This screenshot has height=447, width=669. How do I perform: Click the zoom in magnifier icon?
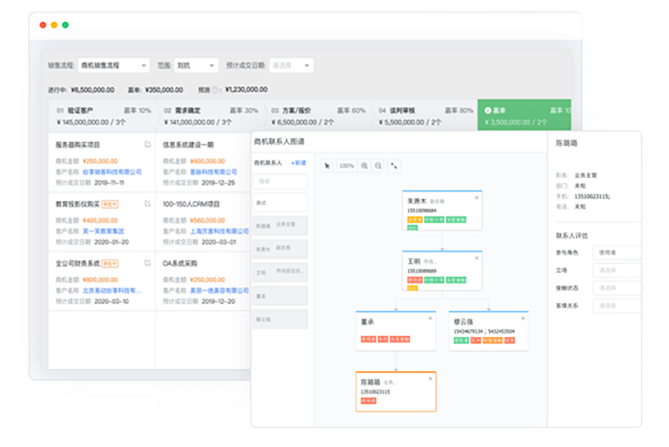365,166
